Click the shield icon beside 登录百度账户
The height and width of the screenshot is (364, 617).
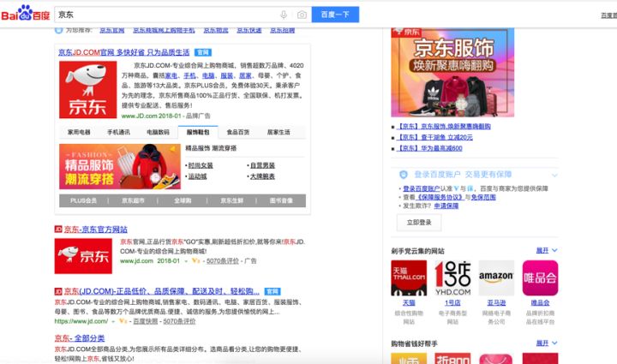(x=404, y=174)
